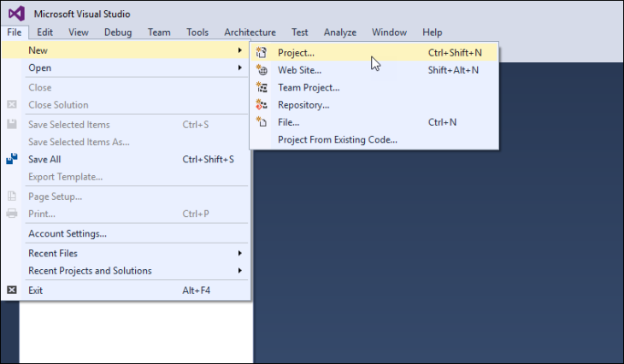Open the Tools menu
The image size is (624, 364).
coord(197,32)
